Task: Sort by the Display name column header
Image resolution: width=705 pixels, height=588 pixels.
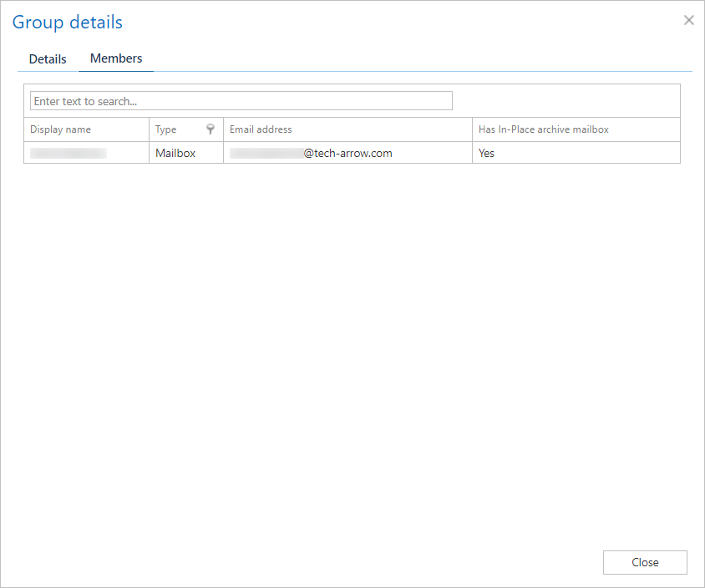Action: [61, 129]
